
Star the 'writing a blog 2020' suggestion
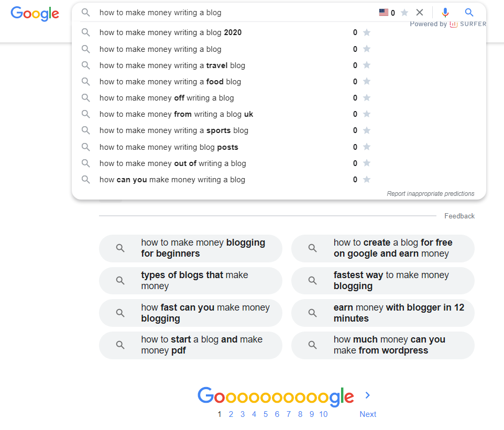click(x=367, y=32)
